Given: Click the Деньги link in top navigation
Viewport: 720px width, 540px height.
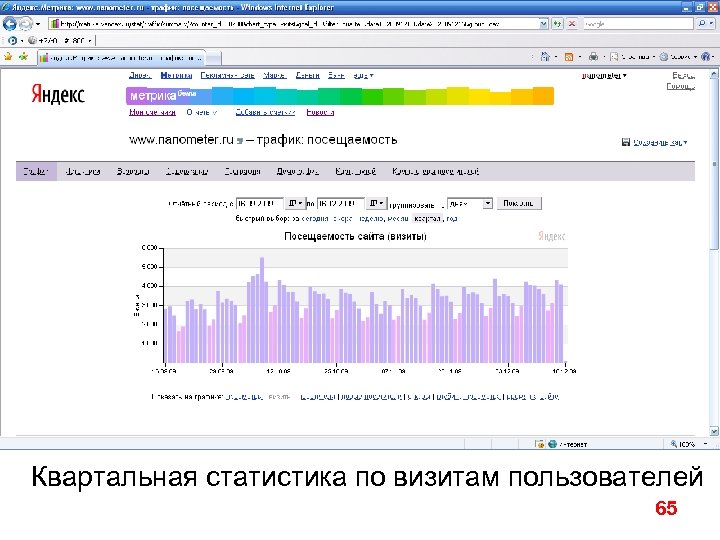Looking at the screenshot, I should pos(308,75).
